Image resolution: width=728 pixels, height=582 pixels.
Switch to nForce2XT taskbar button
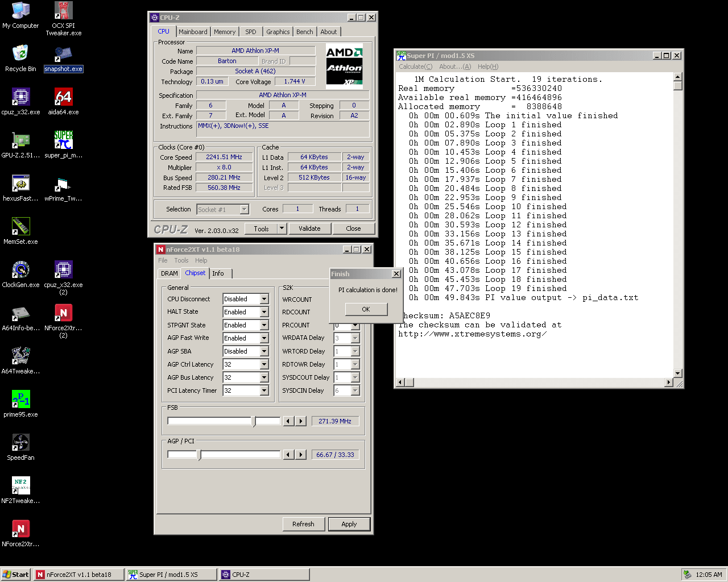pyautogui.click(x=78, y=575)
